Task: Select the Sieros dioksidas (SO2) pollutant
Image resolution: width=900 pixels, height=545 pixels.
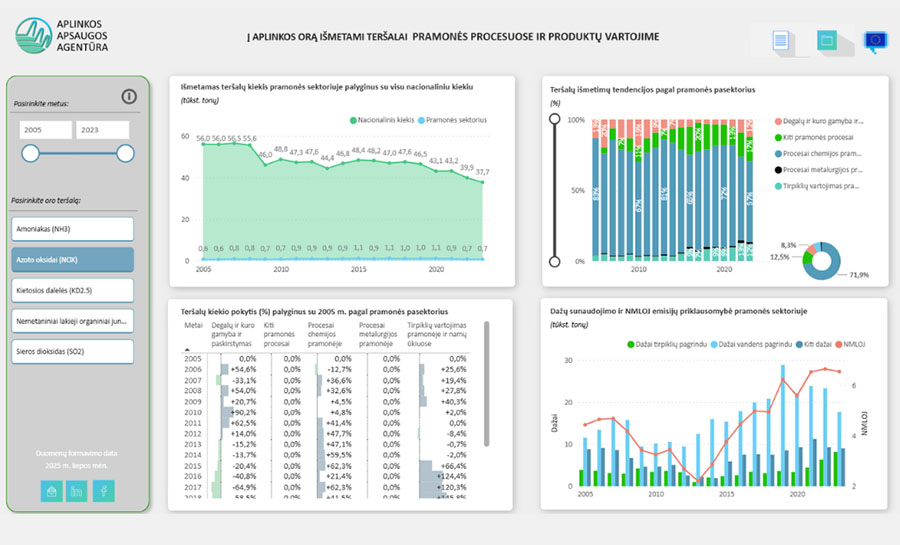Action: click(72, 352)
